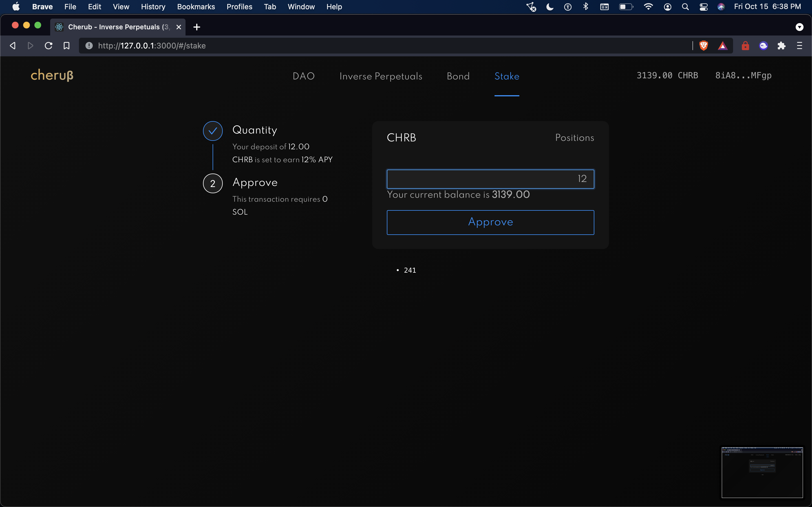Image resolution: width=812 pixels, height=507 pixels.
Task: Open macOS Control Center icon
Action: coord(704,7)
